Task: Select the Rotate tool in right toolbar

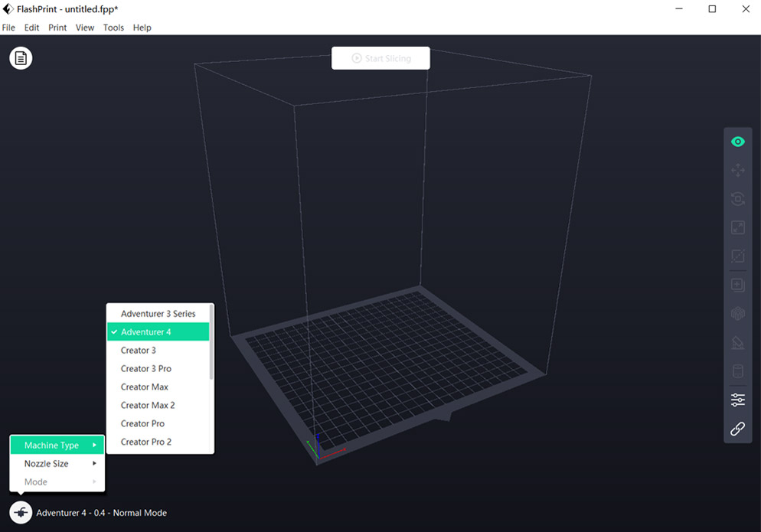Action: pyautogui.click(x=738, y=199)
